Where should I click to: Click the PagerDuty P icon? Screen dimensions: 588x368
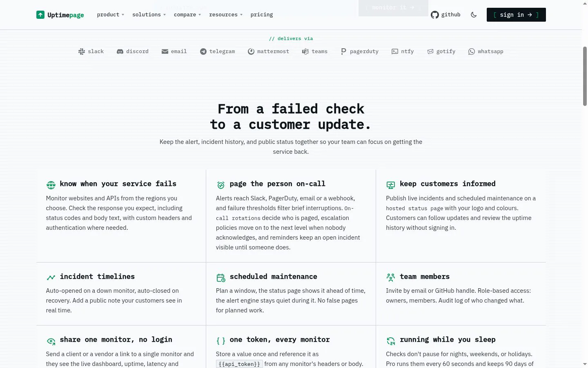click(x=343, y=51)
